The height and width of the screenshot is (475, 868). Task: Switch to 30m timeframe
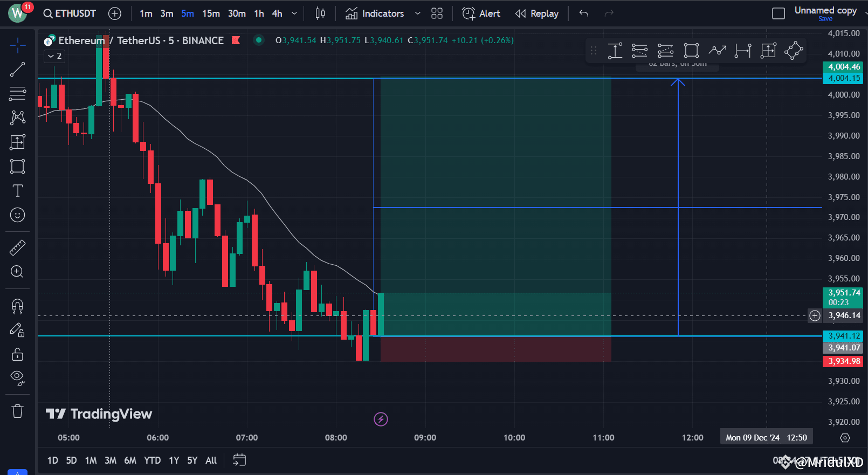237,13
